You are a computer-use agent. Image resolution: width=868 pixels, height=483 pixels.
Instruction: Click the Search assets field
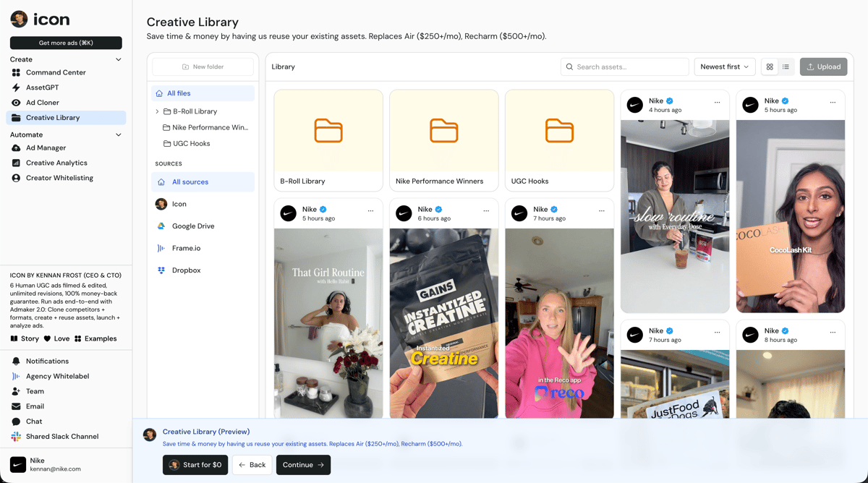(626, 67)
